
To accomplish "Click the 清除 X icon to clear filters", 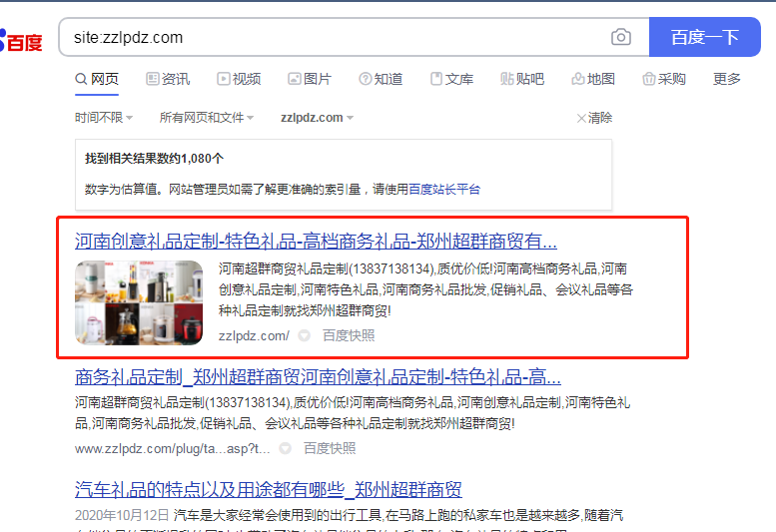I will [x=582, y=118].
